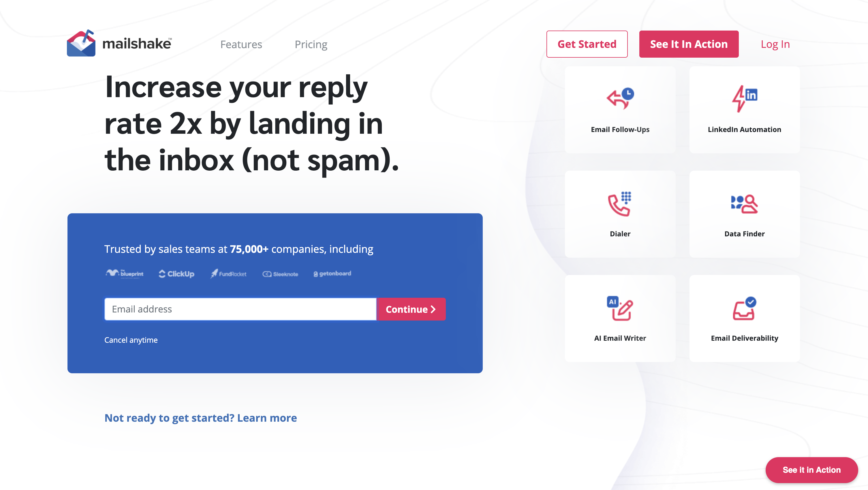Click the Blueprint logo
This screenshot has width=868, height=490.
click(125, 274)
